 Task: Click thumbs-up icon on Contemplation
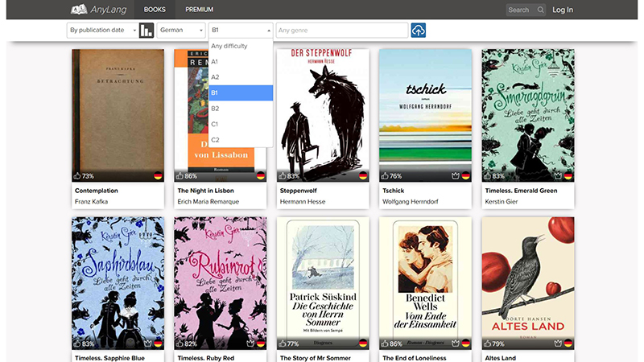pyautogui.click(x=76, y=175)
